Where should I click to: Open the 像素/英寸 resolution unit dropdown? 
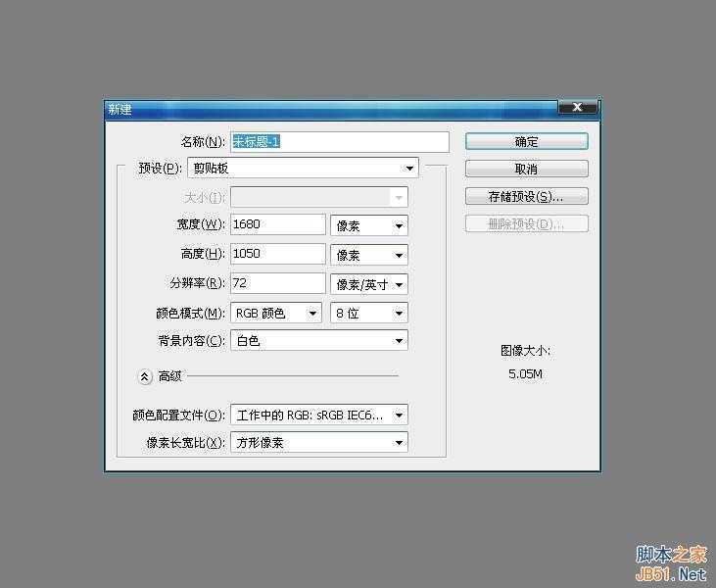[369, 284]
